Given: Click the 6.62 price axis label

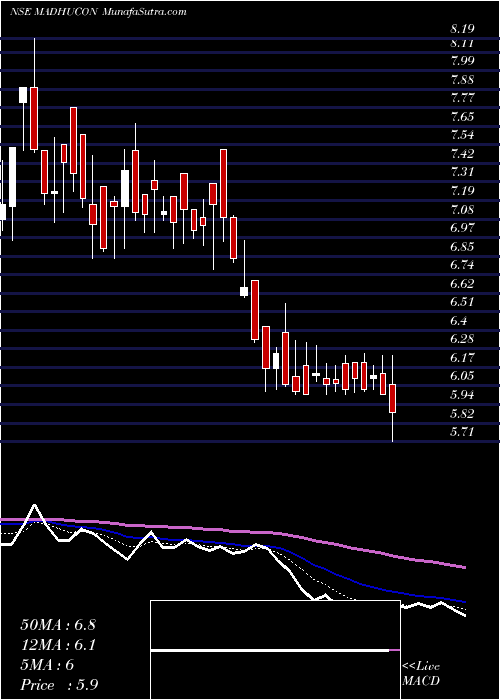Looking at the screenshot, I should pos(462,284).
